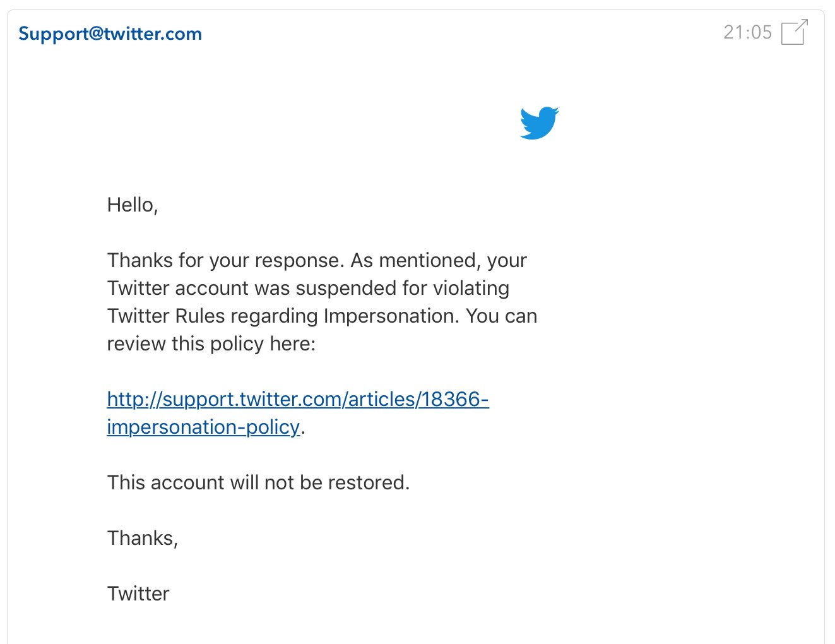Click the "Thanks," closing line
Screen dimensions: 835x644
point(143,538)
